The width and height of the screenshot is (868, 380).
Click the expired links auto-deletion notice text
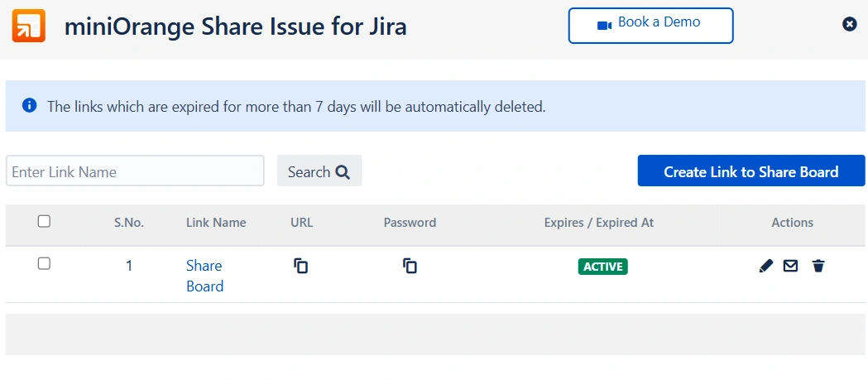pos(296,106)
